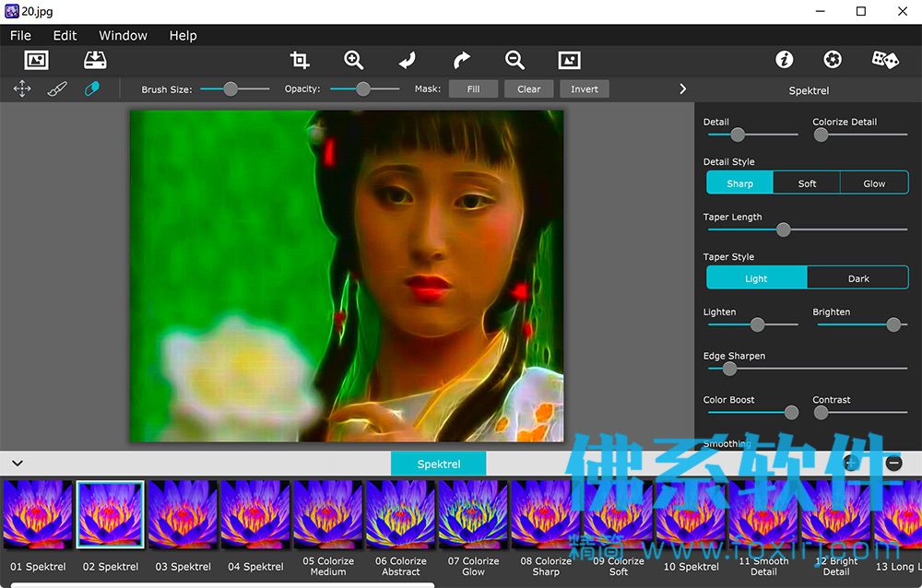This screenshot has height=588, width=922.
Task: Select the eraser brush tool
Action: tap(91, 88)
